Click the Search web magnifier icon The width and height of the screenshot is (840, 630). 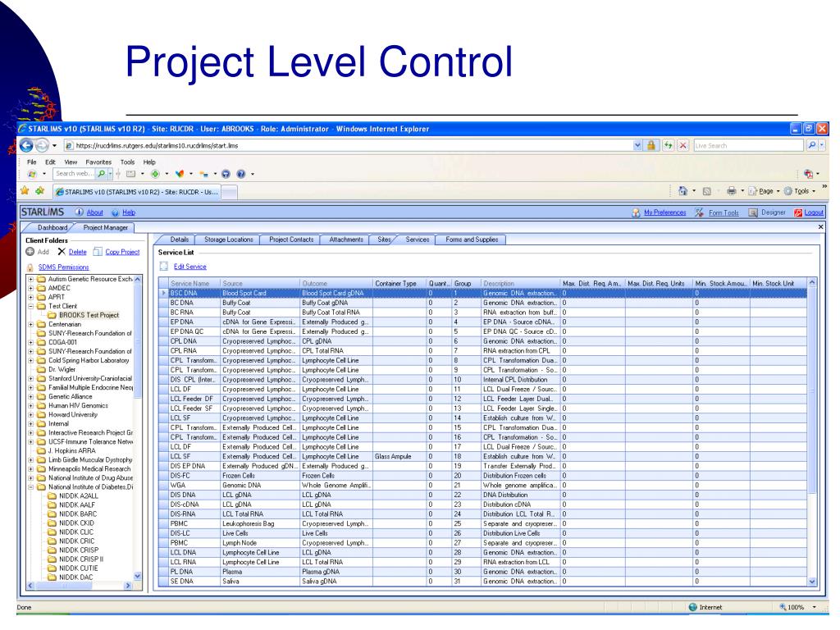coord(101,174)
